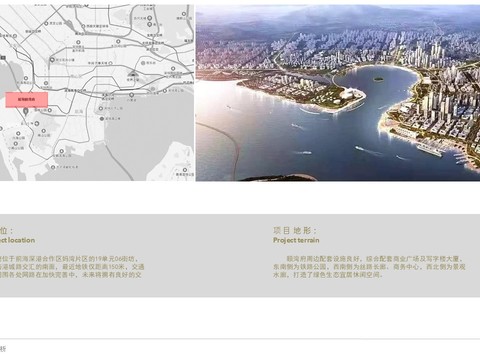This screenshot has width=480, height=360.
Task: Select the gray street map image
Action: coord(97,93)
